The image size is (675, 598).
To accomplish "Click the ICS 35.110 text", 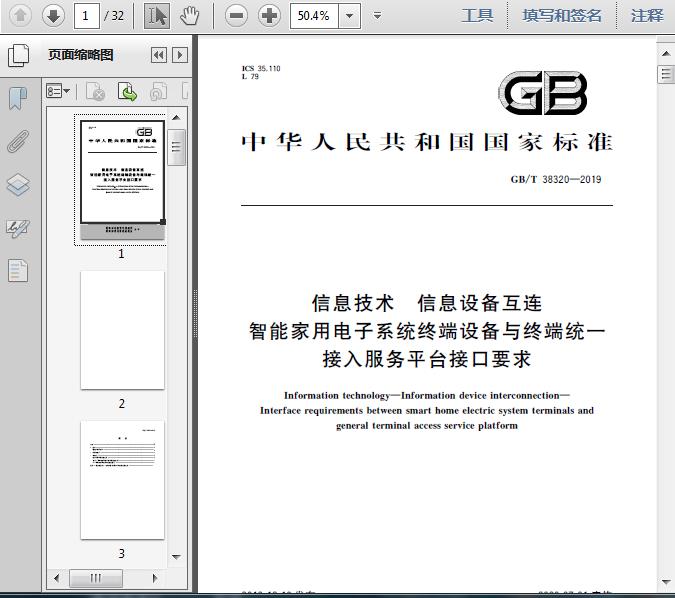I will [x=261, y=68].
